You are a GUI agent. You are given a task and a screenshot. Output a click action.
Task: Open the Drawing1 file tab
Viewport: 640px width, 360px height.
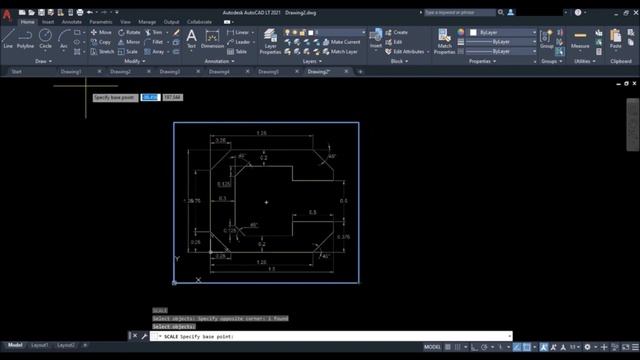click(71, 72)
